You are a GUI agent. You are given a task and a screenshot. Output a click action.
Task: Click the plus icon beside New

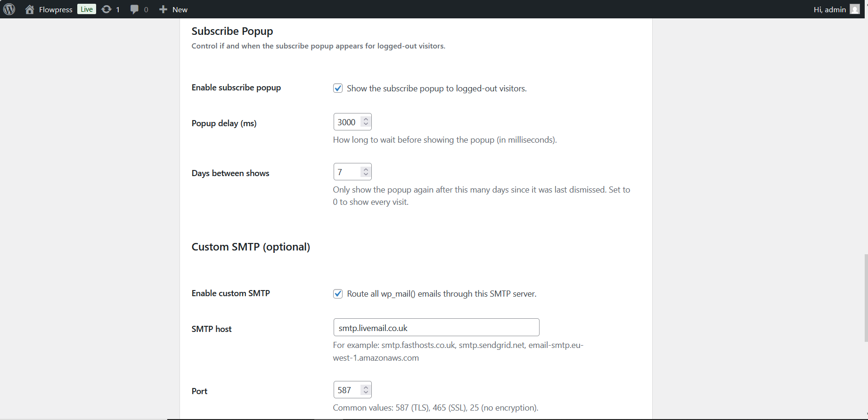click(163, 9)
